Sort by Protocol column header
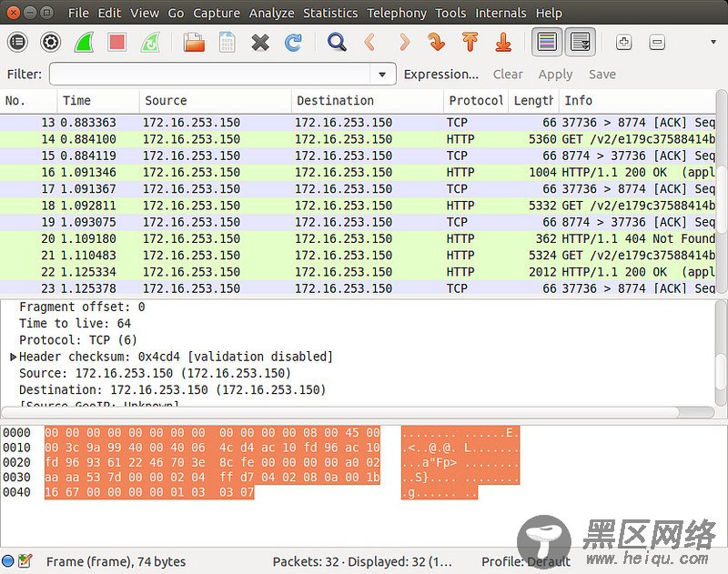This screenshot has height=574, width=728. click(476, 101)
